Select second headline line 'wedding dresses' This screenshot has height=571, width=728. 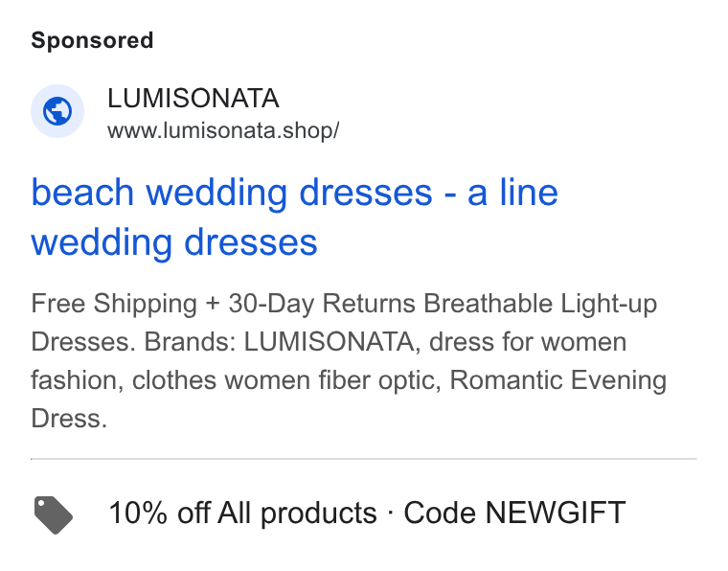[x=174, y=242]
